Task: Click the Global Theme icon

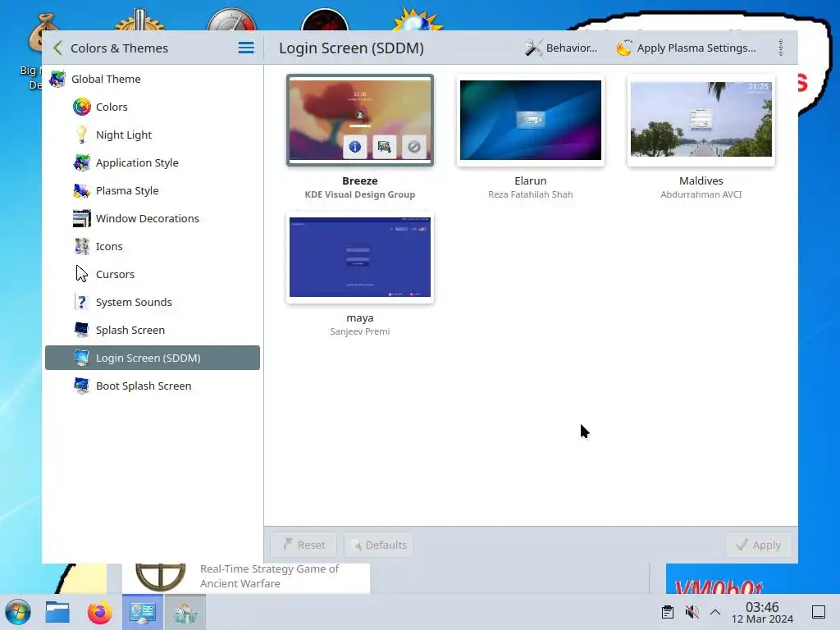Action: (x=57, y=80)
